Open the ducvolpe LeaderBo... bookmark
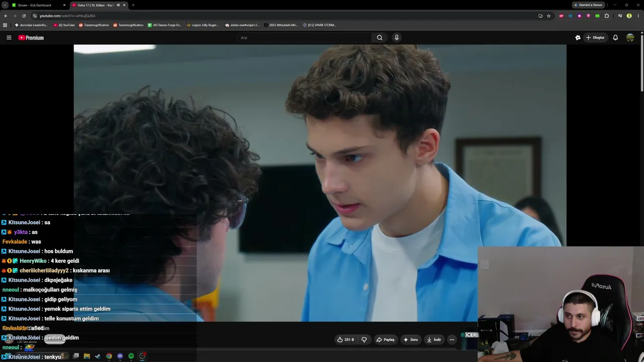Screen dimensions: 644x362 (x=31, y=25)
